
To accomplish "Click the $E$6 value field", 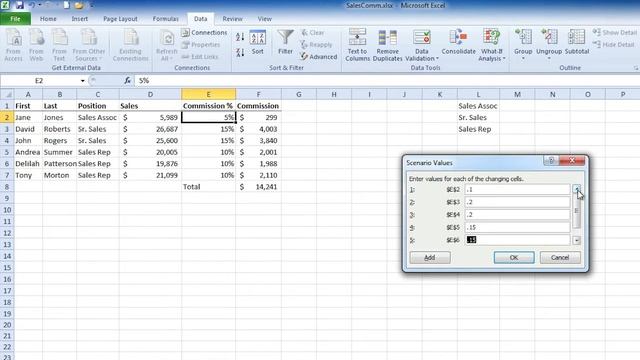I will 517,240.
